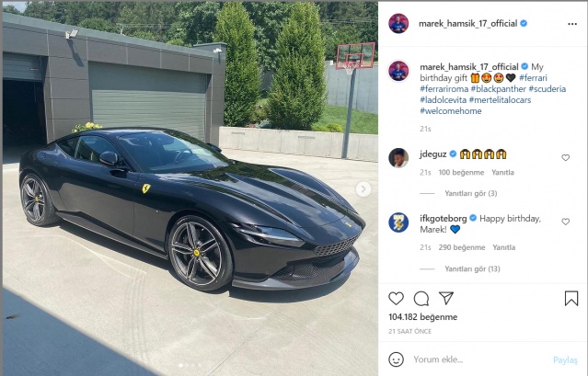588x376 pixels.
Task: Expand 3 replies under jdeguz comment
Action: (470, 194)
